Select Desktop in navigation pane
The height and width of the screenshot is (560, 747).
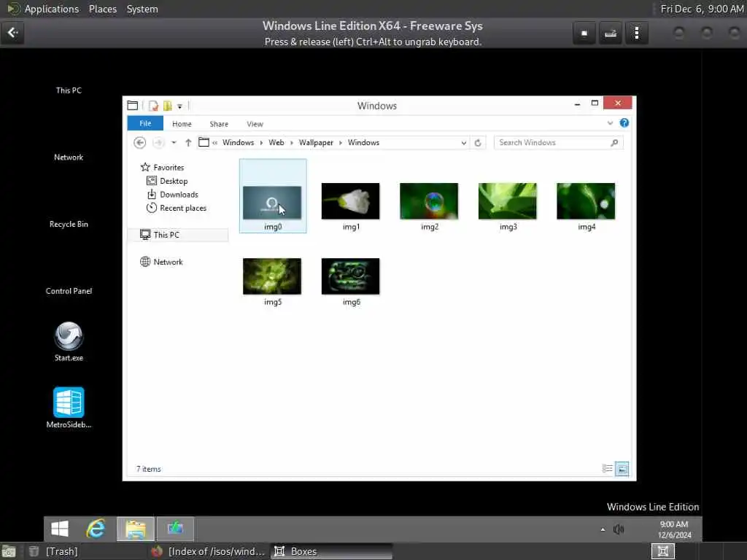pyautogui.click(x=167, y=181)
